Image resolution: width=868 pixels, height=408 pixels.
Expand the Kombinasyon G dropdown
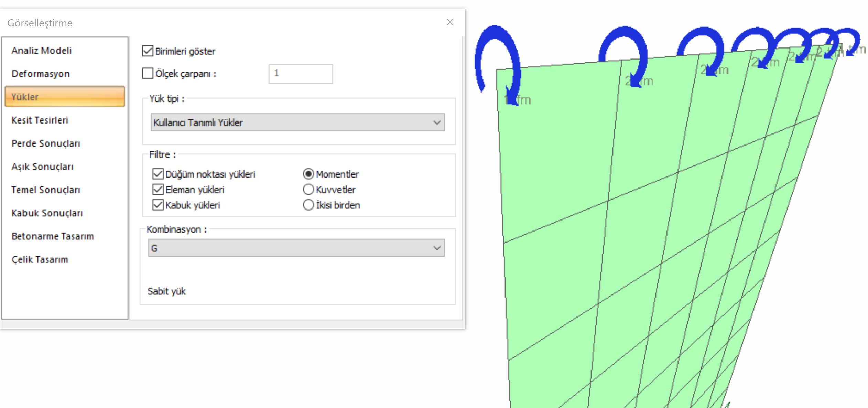pyautogui.click(x=296, y=248)
